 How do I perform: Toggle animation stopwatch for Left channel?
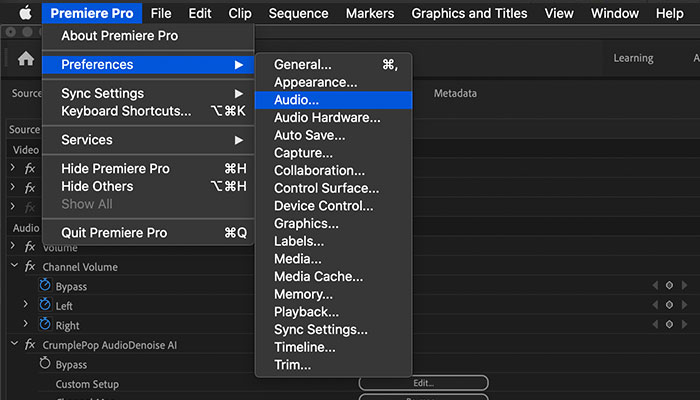(45, 304)
